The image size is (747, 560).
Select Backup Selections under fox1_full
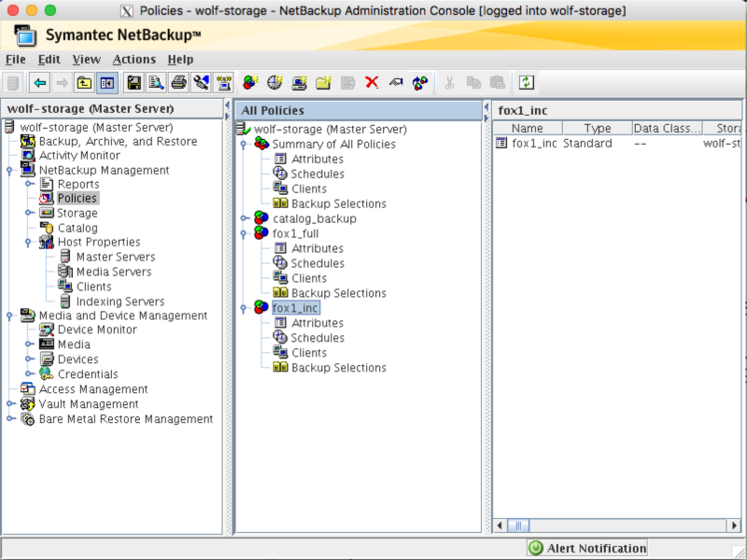point(339,293)
